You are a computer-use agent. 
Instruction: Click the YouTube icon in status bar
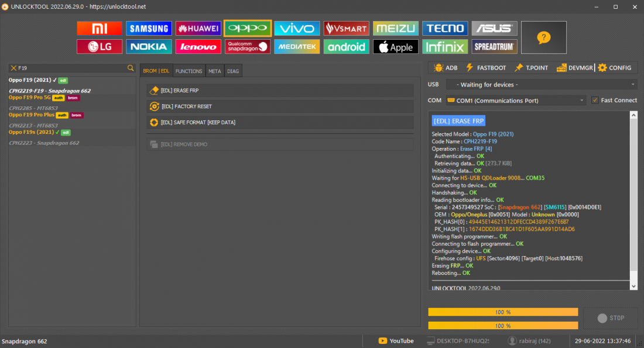click(x=383, y=341)
